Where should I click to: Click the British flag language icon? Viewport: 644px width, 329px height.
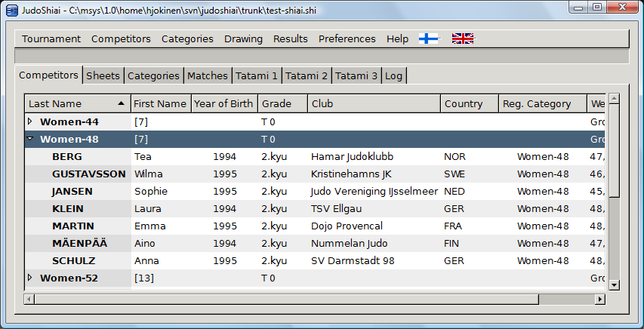[463, 38]
